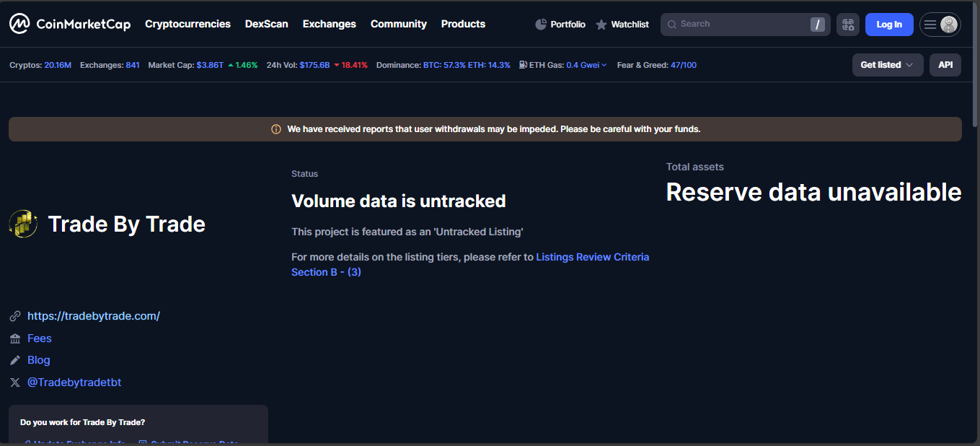
Task: Open the Portfolio pie chart icon
Action: [x=541, y=25]
